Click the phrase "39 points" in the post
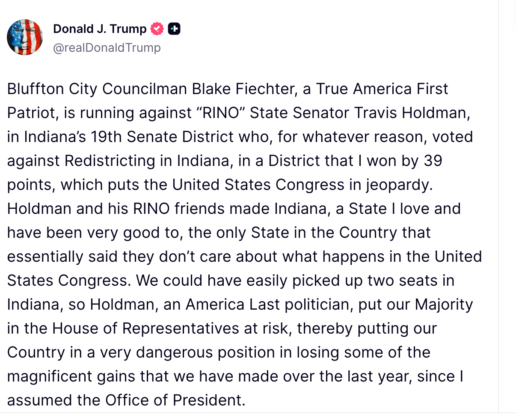Viewport: 516px width, 420px height. [x=433, y=161]
